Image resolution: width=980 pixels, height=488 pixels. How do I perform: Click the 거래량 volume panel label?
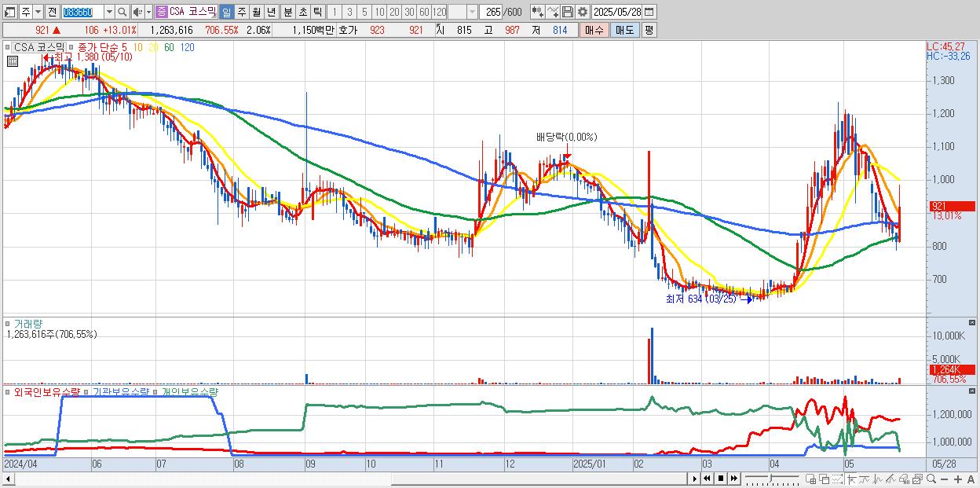click(x=28, y=324)
